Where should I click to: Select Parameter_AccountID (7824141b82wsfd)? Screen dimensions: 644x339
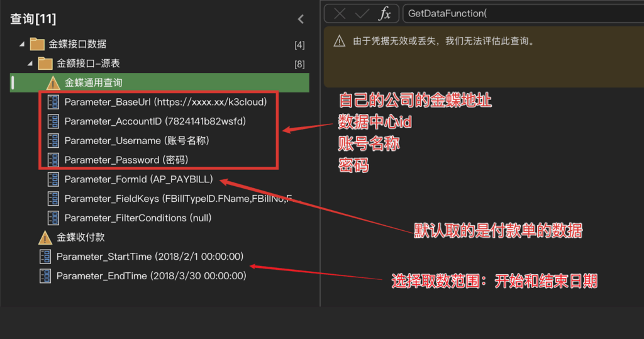coord(155,121)
